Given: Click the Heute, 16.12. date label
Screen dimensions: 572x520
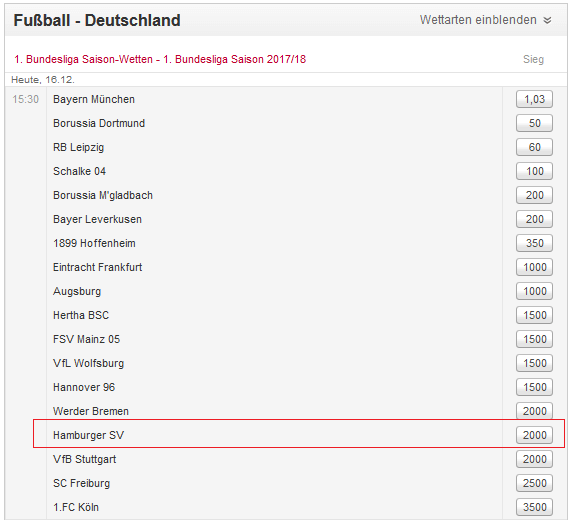Looking at the screenshot, I should click(x=43, y=80).
